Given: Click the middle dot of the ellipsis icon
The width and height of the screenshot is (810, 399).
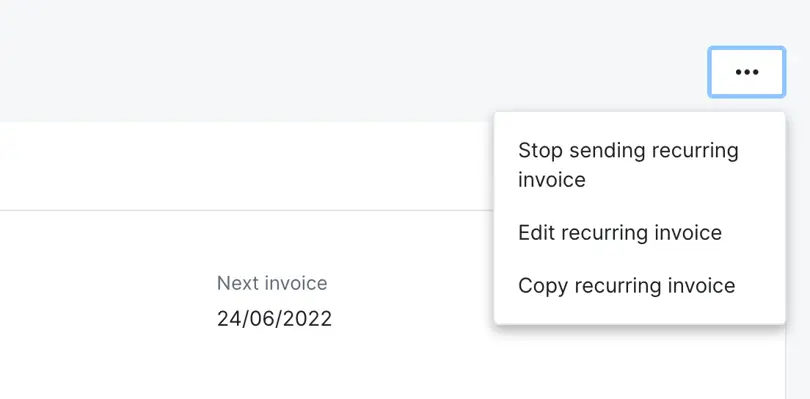Looking at the screenshot, I should (x=747, y=72).
